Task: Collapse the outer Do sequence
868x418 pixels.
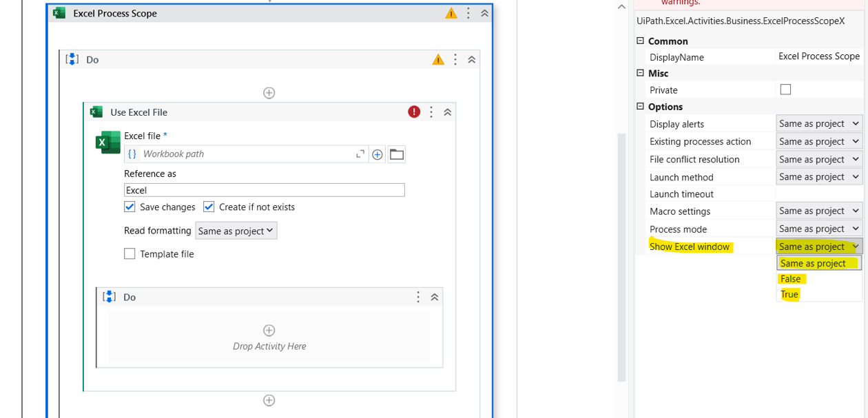Action: pyautogui.click(x=472, y=60)
